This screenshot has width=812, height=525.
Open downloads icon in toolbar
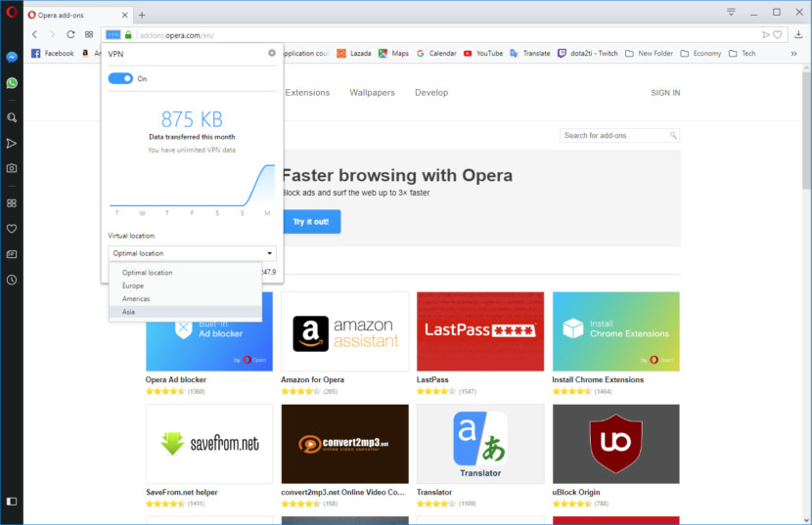(x=798, y=34)
